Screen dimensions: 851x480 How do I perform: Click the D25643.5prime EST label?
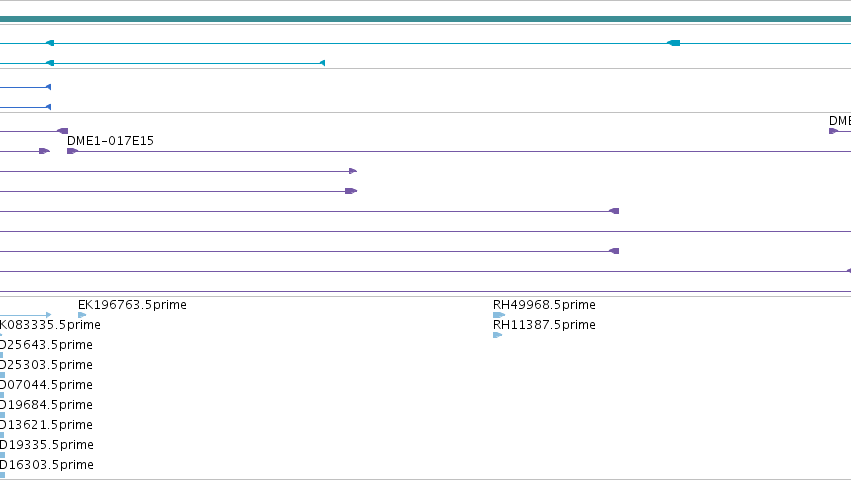click(x=46, y=345)
